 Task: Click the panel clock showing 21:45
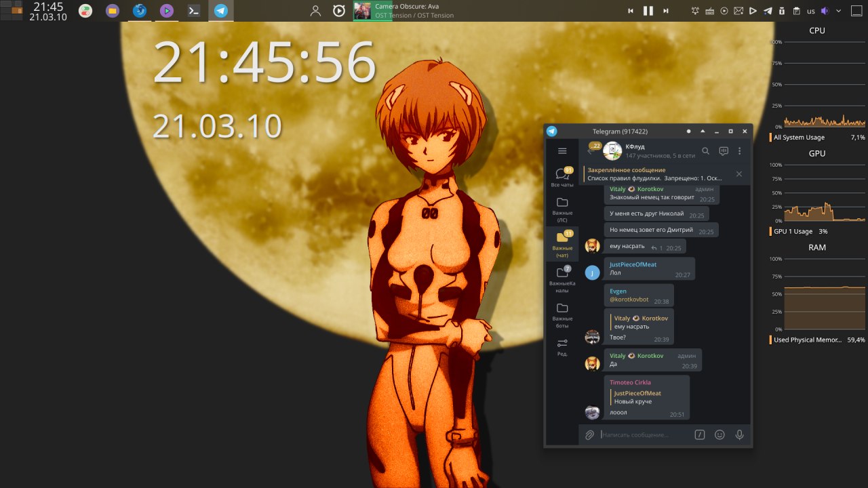tap(47, 11)
